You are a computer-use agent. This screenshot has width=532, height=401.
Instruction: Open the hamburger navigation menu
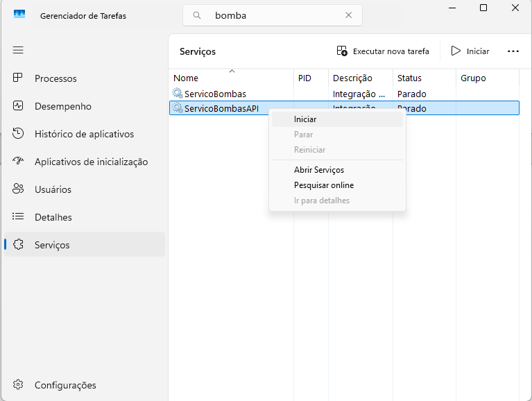pyautogui.click(x=18, y=50)
